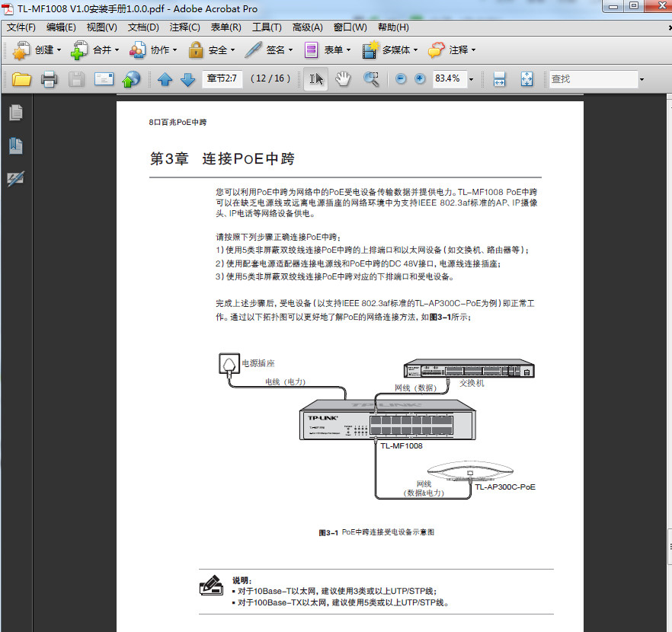Click the multimedia film icon
Screen dimensions: 672x632
click(x=370, y=49)
